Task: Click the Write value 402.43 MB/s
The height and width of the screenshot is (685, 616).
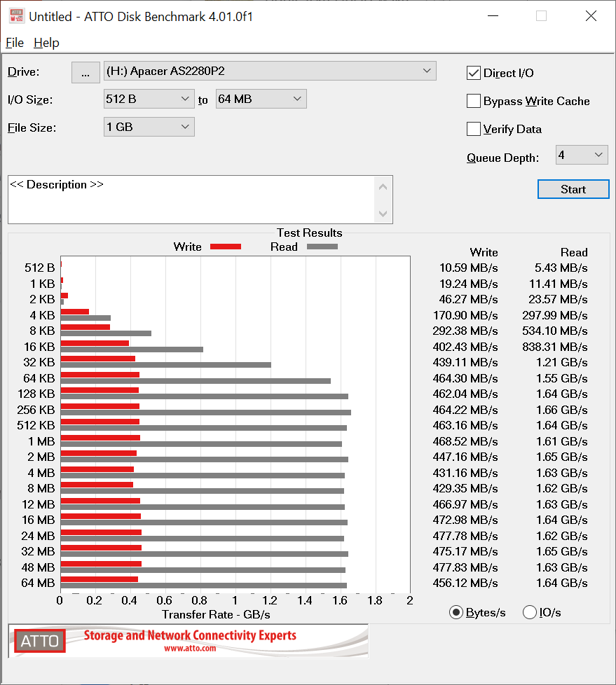Action: tap(465, 347)
